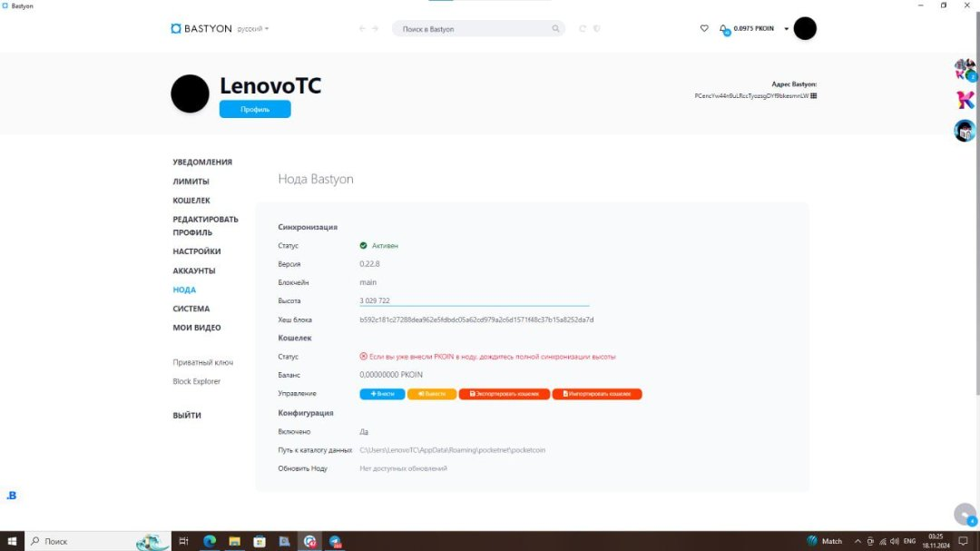Open Telegram from the taskbar
980x551 pixels.
click(335, 541)
